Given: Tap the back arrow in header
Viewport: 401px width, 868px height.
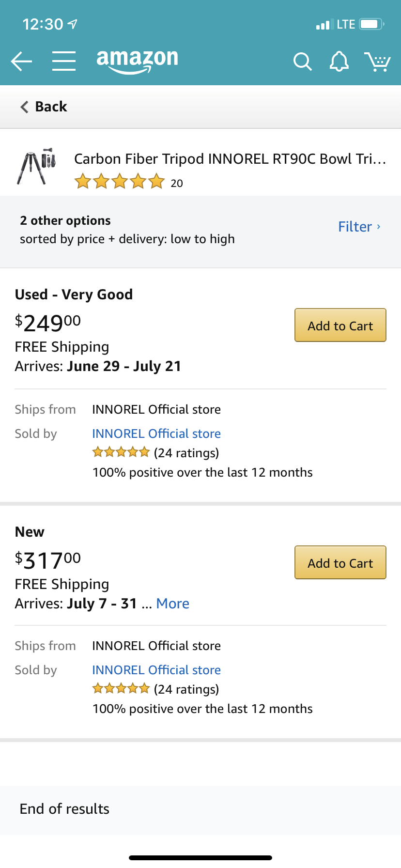Looking at the screenshot, I should (x=21, y=62).
